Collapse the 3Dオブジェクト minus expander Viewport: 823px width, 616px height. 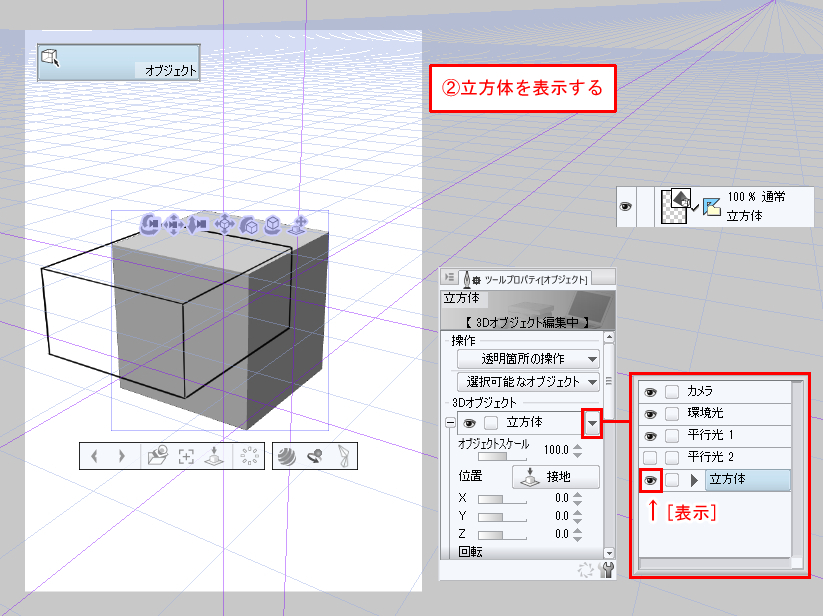pos(450,423)
